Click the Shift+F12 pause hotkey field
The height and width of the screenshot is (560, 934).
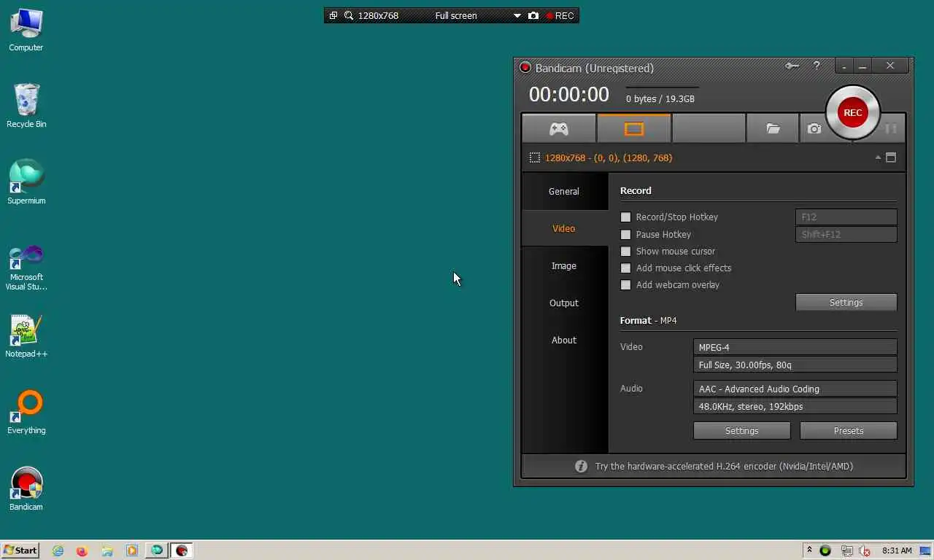846,234
